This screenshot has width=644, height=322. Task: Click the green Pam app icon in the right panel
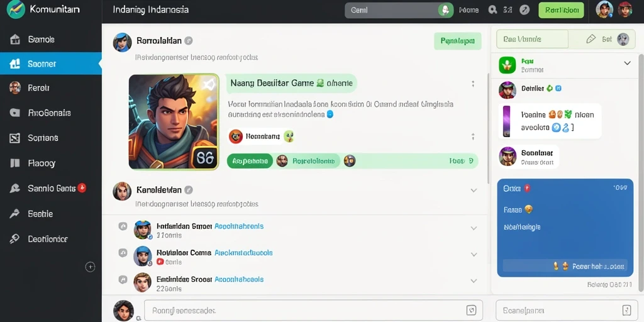tap(508, 65)
